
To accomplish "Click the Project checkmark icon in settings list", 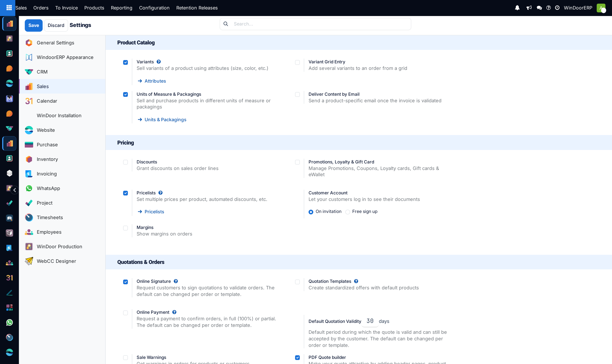I will [29, 203].
